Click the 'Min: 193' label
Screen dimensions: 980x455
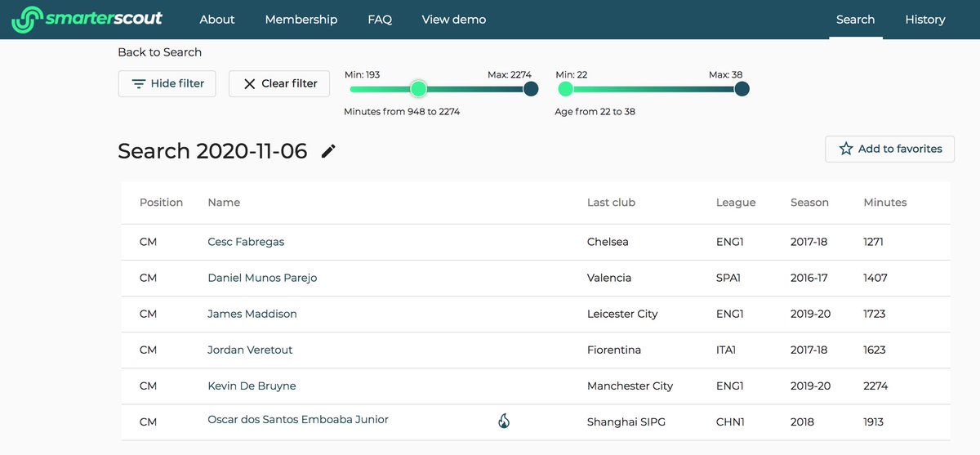click(362, 74)
